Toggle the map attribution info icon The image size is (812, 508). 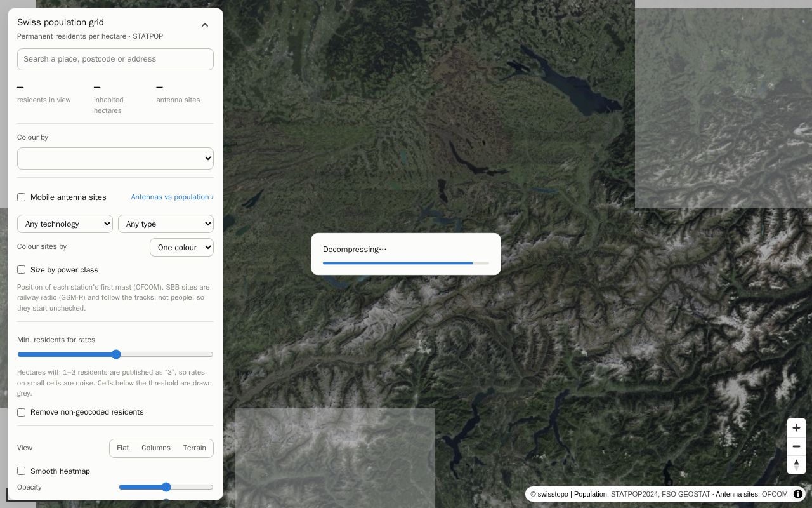point(798,494)
